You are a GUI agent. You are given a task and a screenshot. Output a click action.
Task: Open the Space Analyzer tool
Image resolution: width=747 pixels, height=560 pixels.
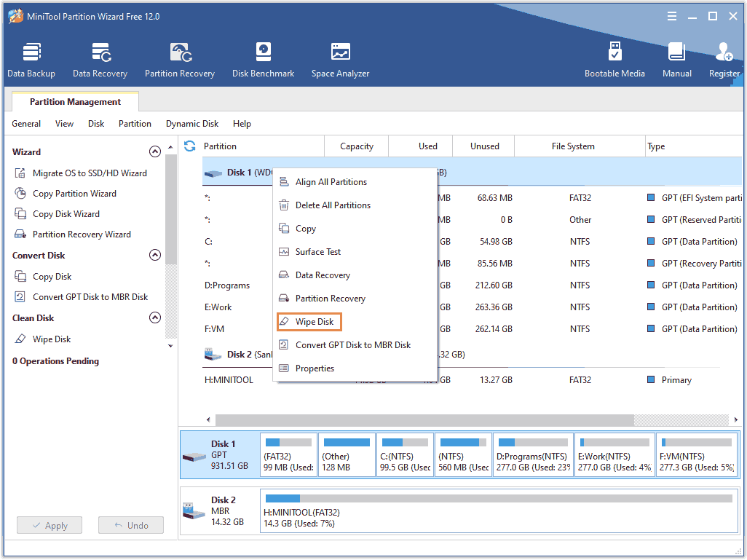click(340, 60)
